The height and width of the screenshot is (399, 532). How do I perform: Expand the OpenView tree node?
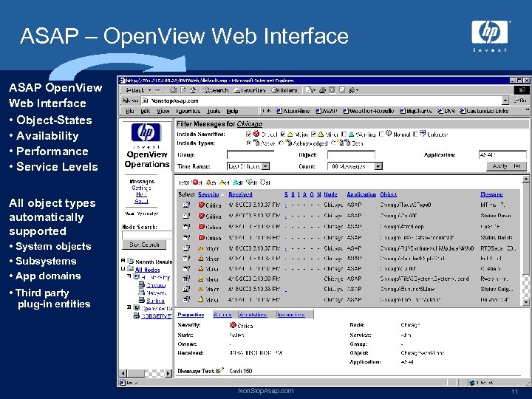129,307
